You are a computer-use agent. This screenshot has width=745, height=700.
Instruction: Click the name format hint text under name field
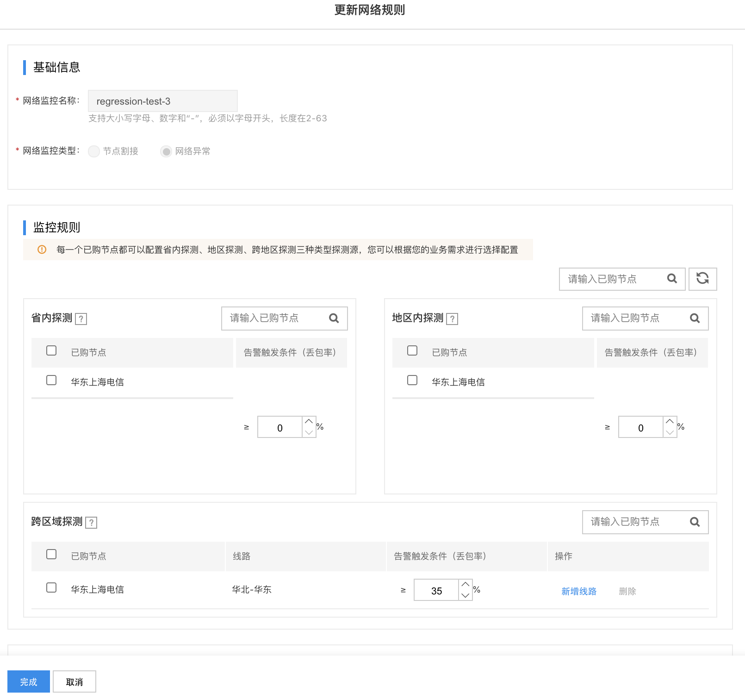point(208,119)
